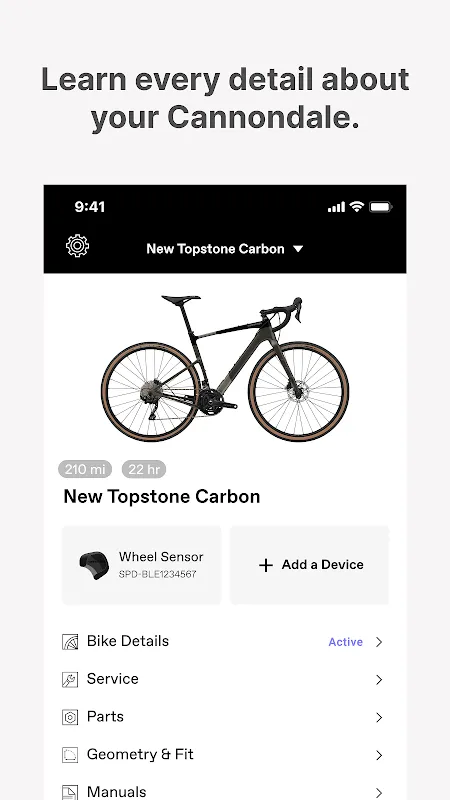Tap the Active status label
The width and height of the screenshot is (450, 800).
click(x=345, y=642)
